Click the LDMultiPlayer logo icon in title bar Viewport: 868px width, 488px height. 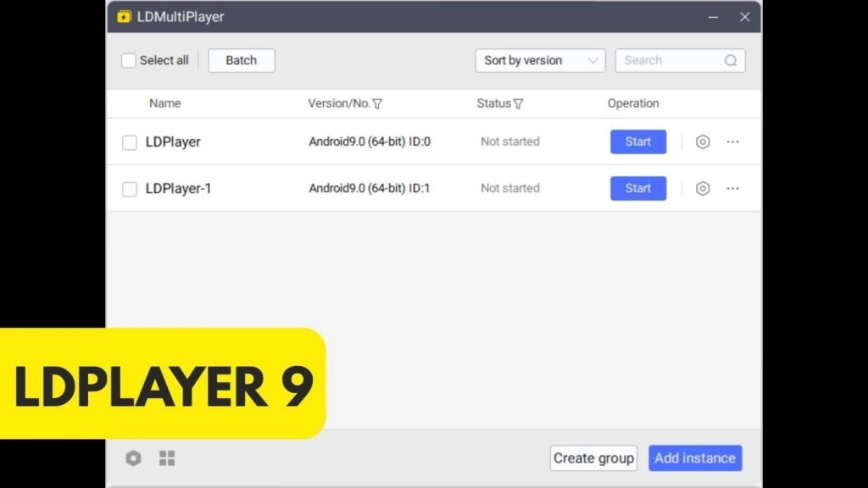click(x=124, y=17)
